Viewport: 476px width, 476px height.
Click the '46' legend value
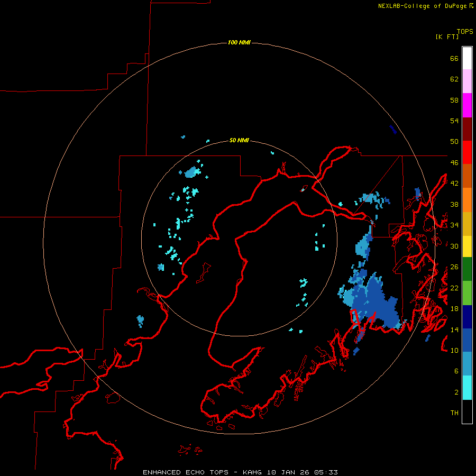point(454,163)
